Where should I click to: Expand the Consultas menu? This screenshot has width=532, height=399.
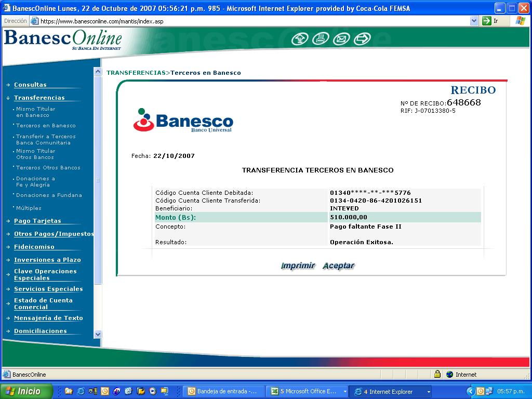[x=30, y=85]
